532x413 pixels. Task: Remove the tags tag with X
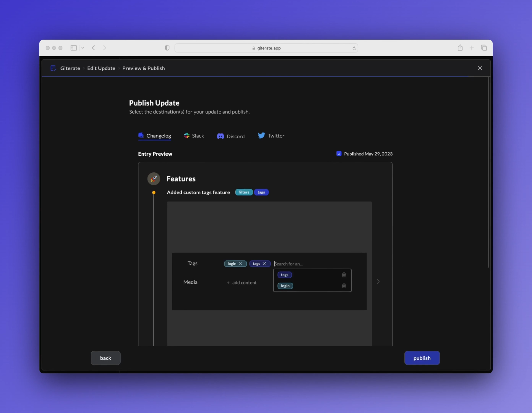point(264,264)
